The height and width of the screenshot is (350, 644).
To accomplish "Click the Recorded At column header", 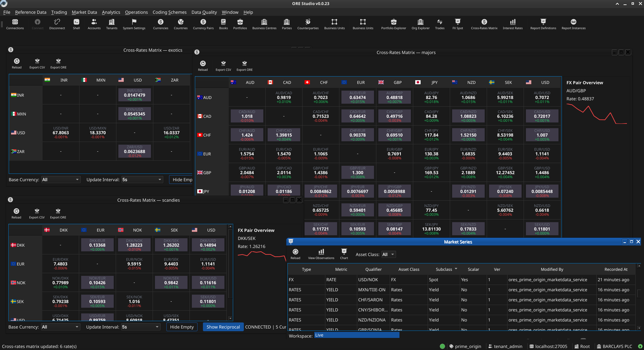I will (x=616, y=269).
